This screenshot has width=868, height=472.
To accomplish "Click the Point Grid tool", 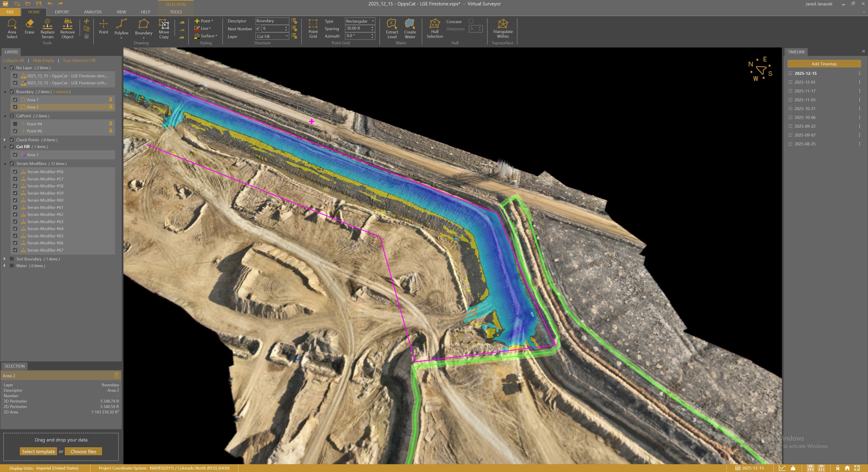I will (313, 29).
